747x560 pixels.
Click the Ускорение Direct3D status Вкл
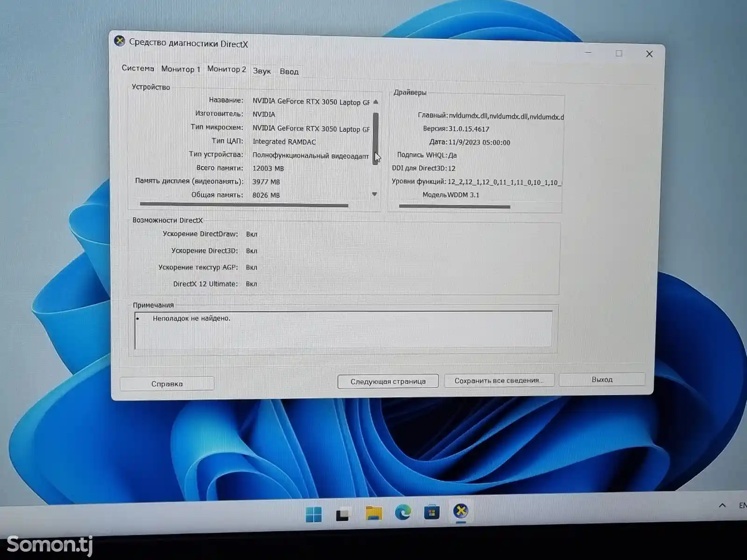[x=252, y=251]
